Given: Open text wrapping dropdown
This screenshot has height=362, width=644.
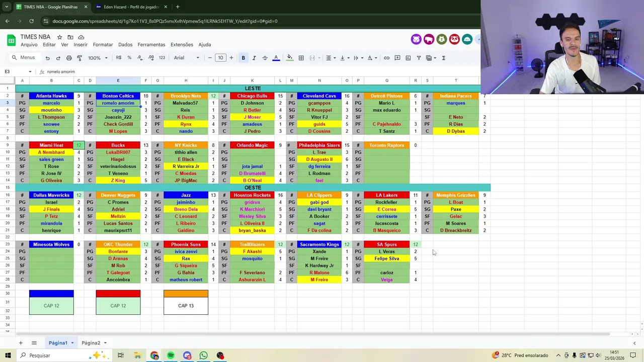Looking at the screenshot, I should pos(358,58).
